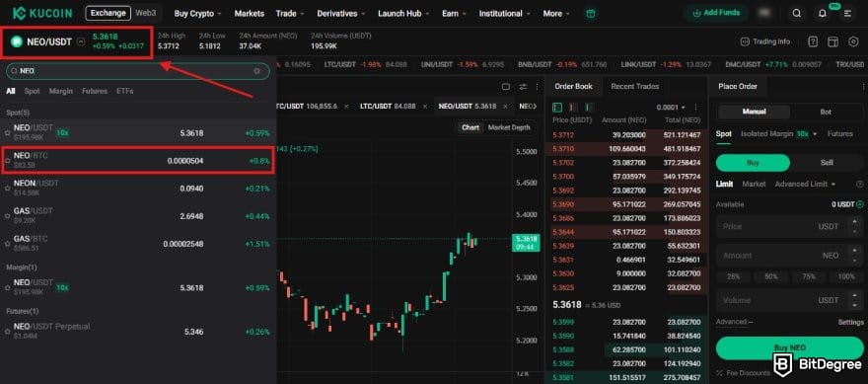
Task: Show sell-orders-only order book view
Action: [x=572, y=107]
